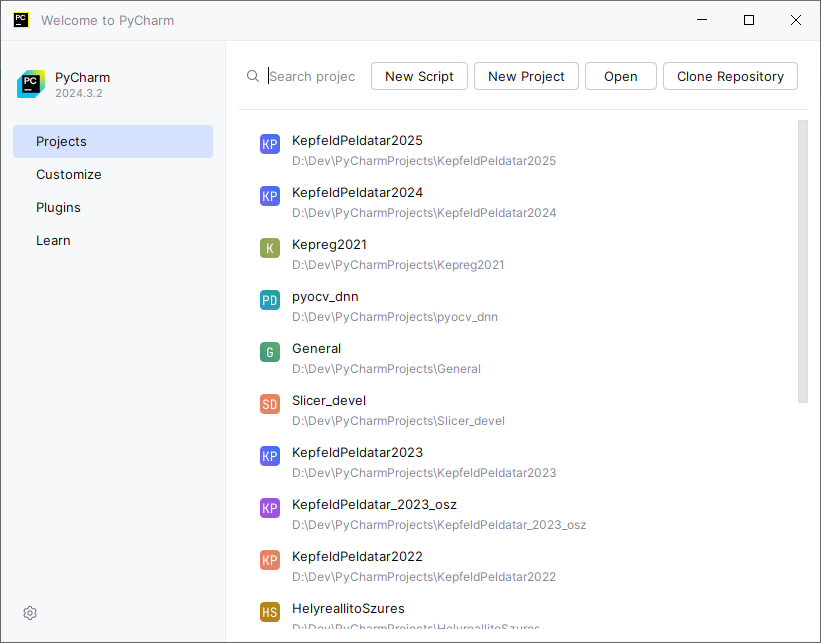
Task: Click the PyCharm title bar icon
Action: (x=21, y=20)
